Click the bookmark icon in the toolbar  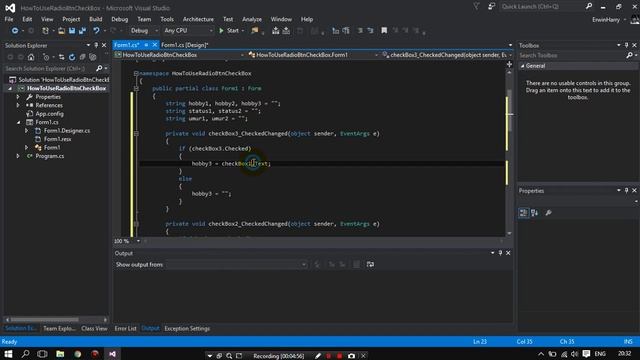point(384,31)
